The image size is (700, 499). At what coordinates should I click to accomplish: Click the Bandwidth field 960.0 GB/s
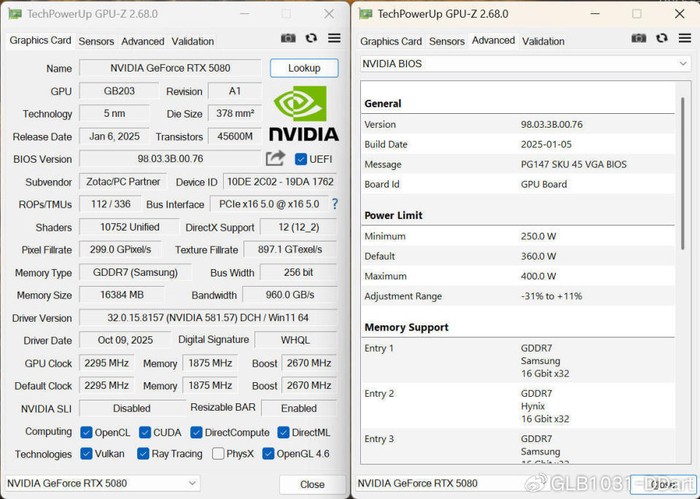[290, 295]
